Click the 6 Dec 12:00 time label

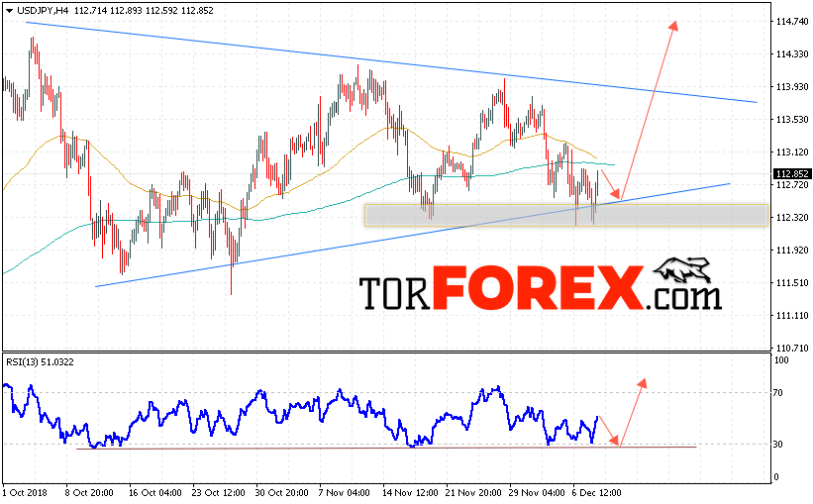[597, 492]
